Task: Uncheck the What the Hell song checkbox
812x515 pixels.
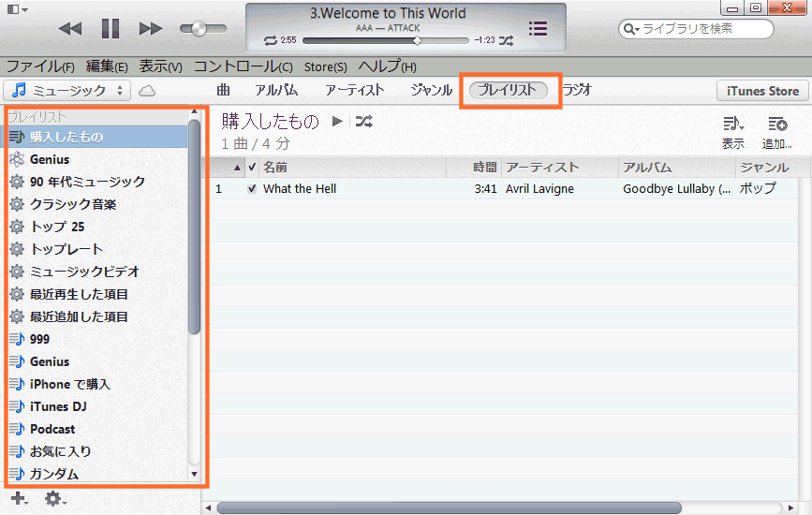Action: 251,189
